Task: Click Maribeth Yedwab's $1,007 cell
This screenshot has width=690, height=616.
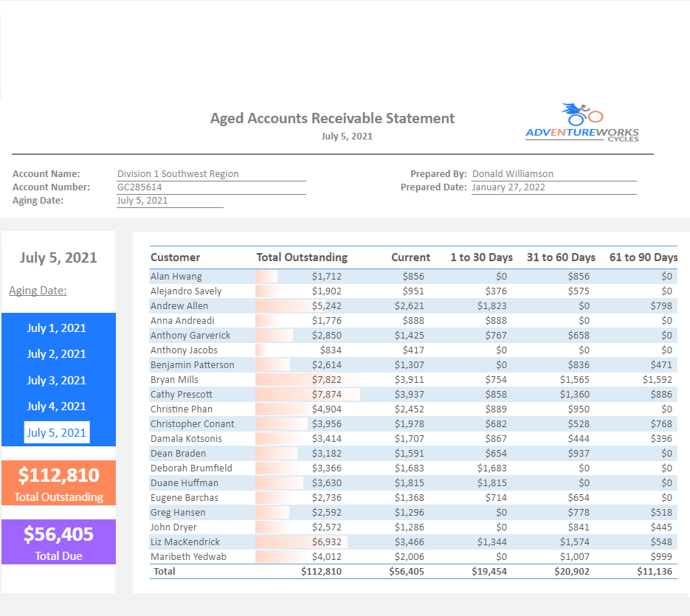Action: [575, 556]
